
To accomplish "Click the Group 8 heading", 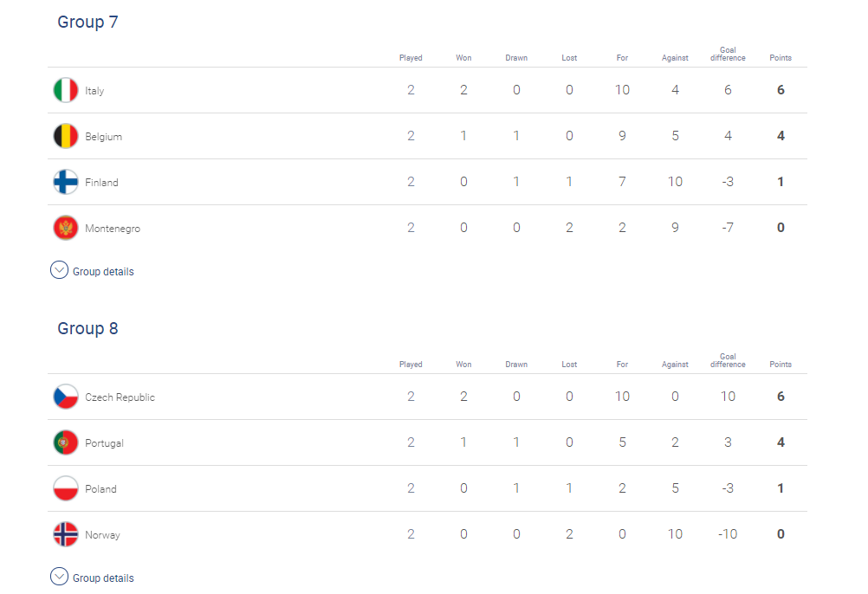I will click(87, 328).
